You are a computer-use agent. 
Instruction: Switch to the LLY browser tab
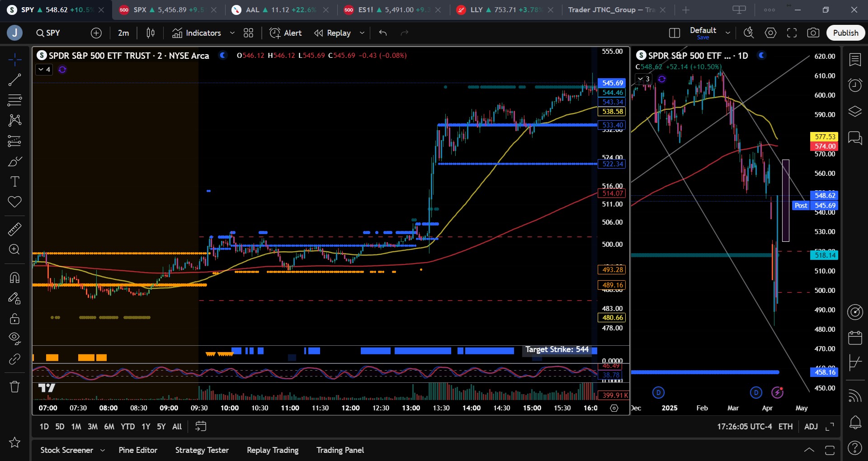[x=505, y=10]
